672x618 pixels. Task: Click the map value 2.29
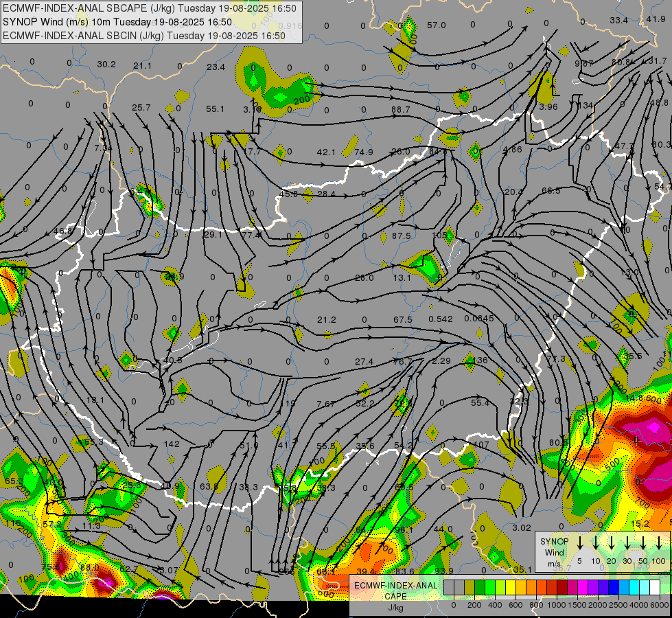pos(441,361)
